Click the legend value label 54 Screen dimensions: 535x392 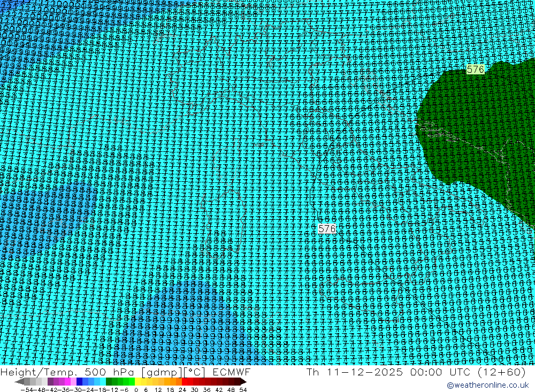[243, 390]
